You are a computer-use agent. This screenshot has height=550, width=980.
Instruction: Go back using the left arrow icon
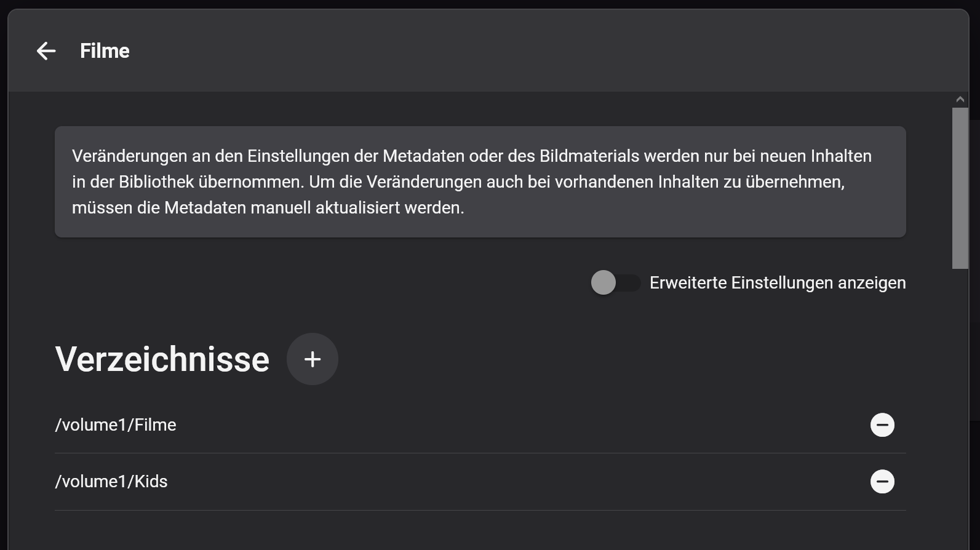[46, 51]
